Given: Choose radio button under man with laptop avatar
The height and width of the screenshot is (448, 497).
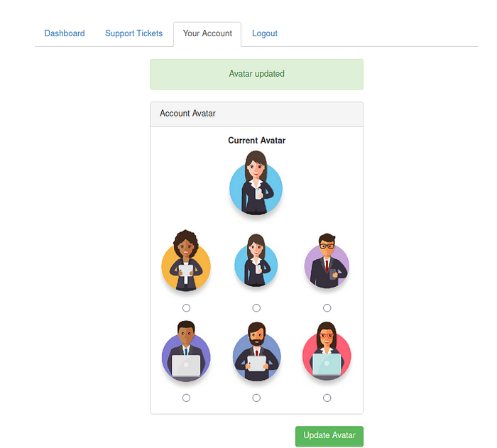Looking at the screenshot, I should click(186, 398).
